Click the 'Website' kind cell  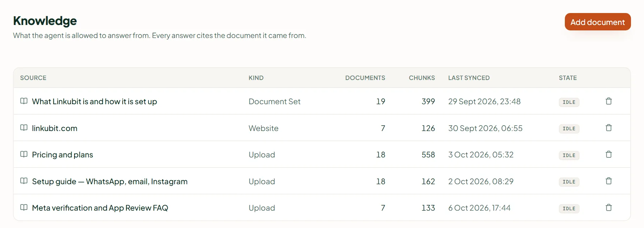pyautogui.click(x=263, y=128)
